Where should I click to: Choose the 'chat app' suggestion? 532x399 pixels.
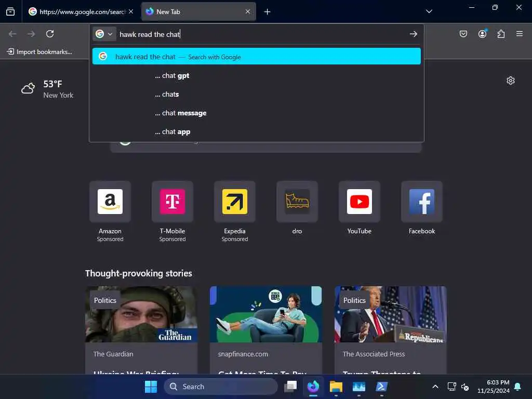(x=257, y=131)
